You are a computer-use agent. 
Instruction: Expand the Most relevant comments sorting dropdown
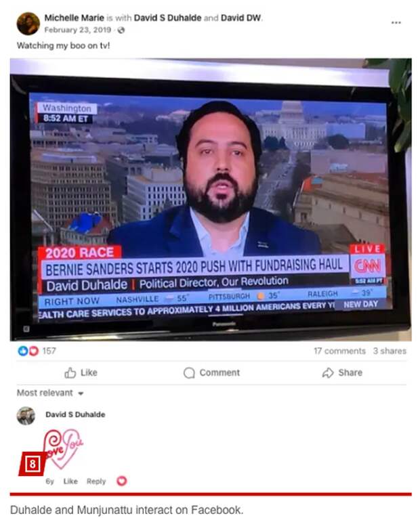(50, 393)
